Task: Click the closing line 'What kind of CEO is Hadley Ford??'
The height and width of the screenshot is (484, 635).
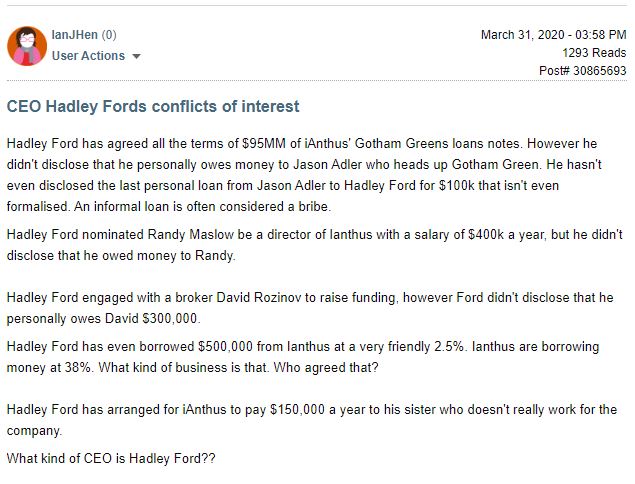Action: (111, 458)
